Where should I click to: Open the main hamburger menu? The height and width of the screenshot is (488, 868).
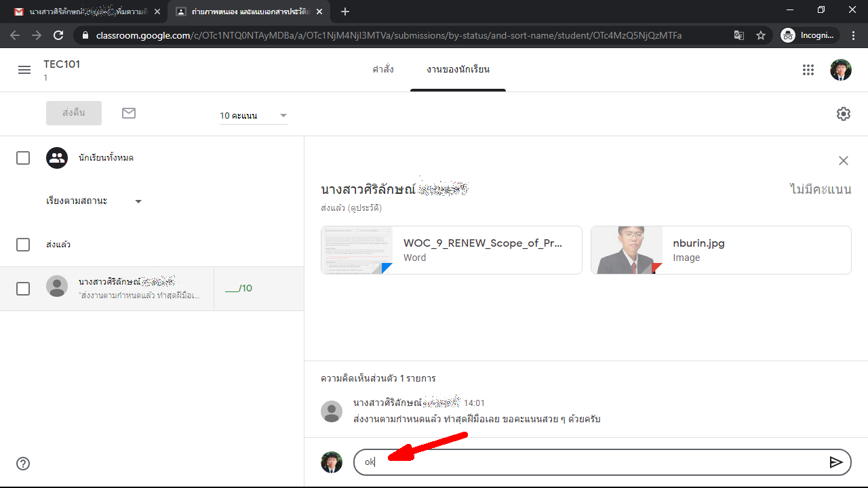point(24,70)
